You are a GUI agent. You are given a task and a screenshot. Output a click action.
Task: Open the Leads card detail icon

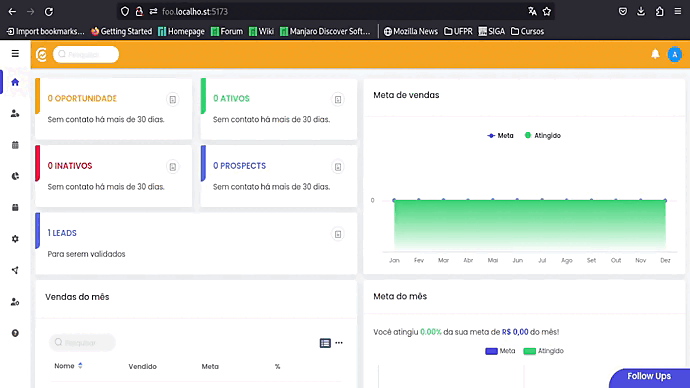coord(338,234)
